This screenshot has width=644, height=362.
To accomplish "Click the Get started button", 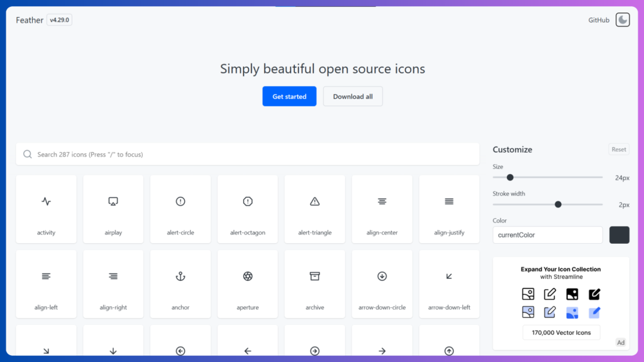I will (x=289, y=96).
